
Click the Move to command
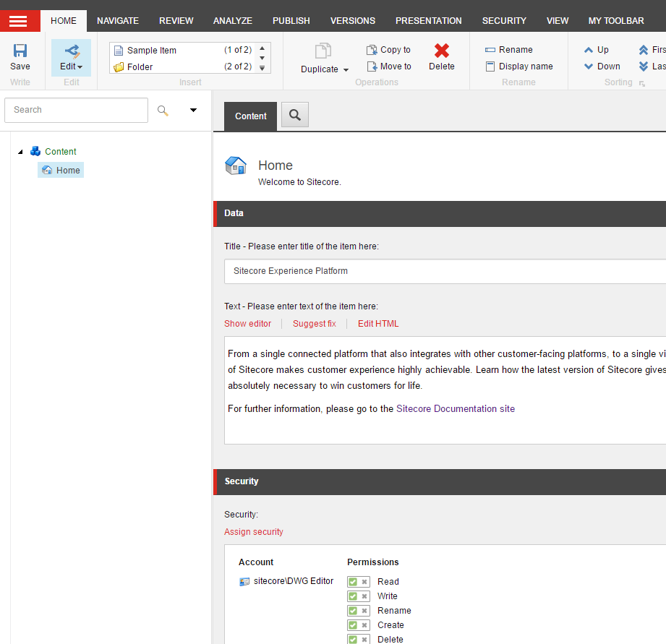(x=389, y=66)
